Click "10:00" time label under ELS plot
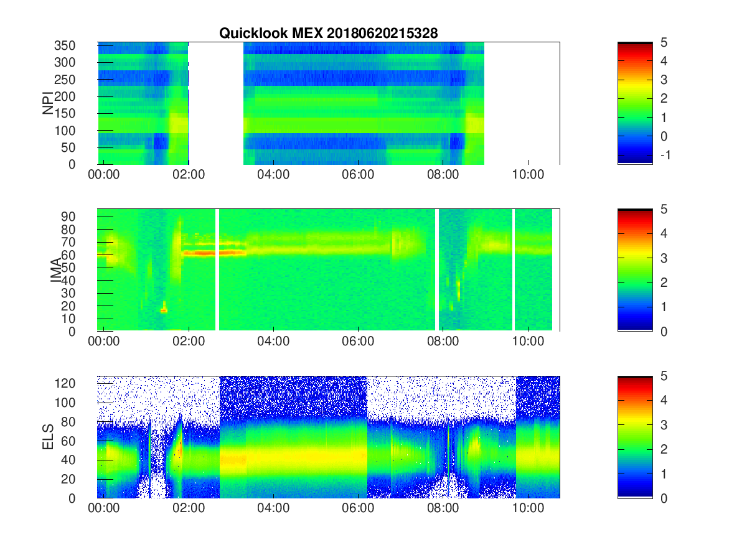Viewport: 747px width, 560px height. [528, 508]
